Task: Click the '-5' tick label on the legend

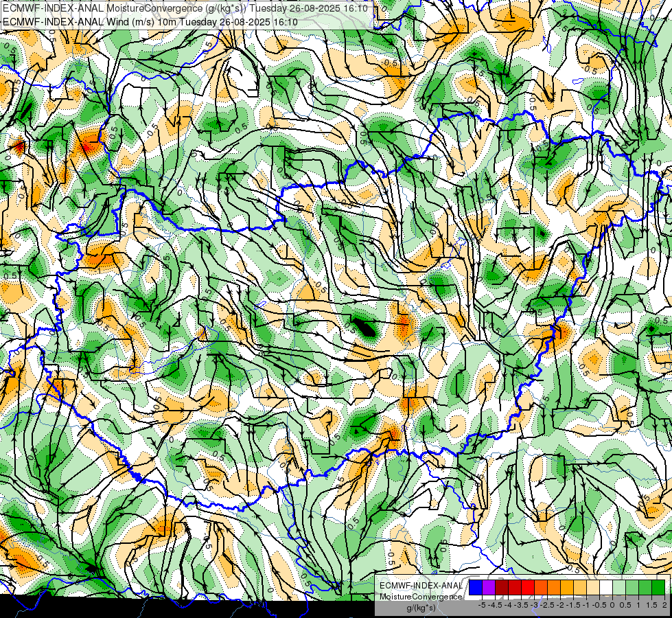Action: click(482, 605)
